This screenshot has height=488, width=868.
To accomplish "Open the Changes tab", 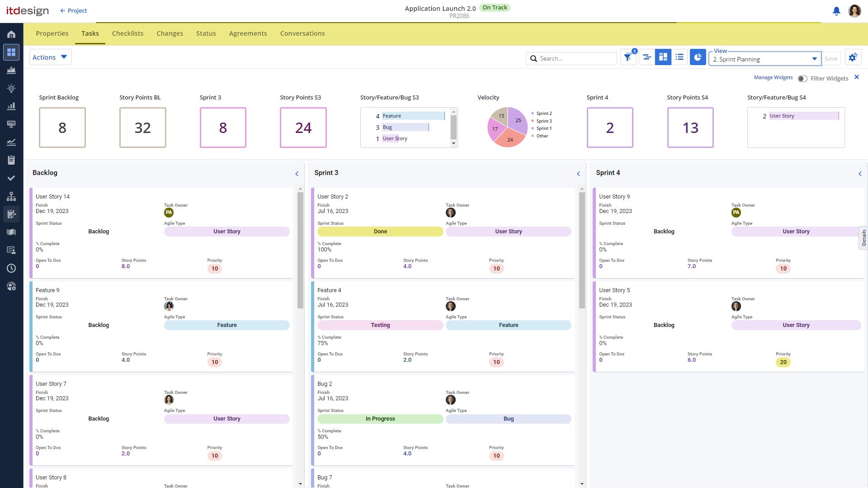I will click(x=170, y=33).
